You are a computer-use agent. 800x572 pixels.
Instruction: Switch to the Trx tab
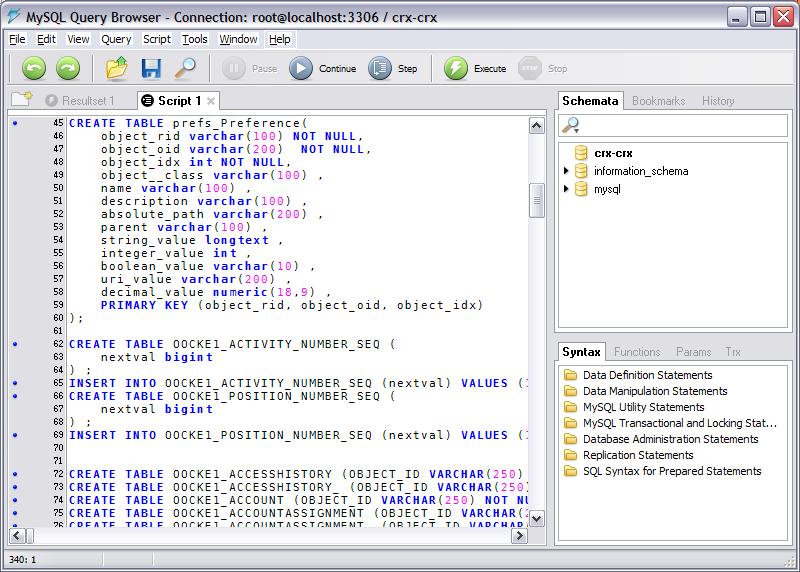tap(733, 352)
